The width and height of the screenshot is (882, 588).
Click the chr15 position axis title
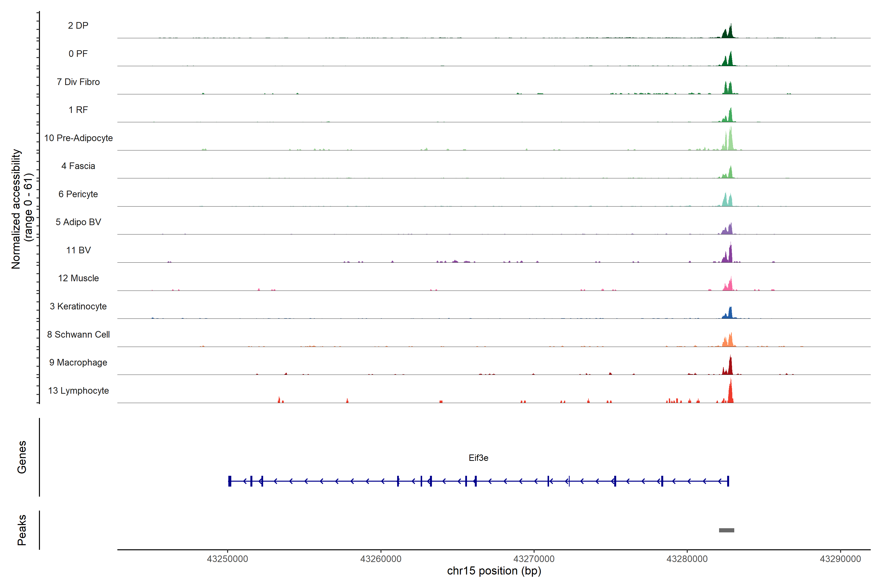coord(494,571)
